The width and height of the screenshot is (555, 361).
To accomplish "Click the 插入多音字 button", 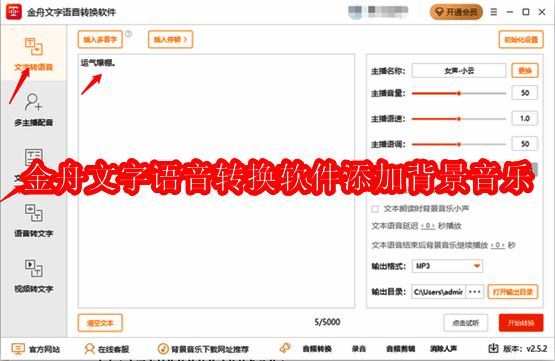I will click(100, 39).
